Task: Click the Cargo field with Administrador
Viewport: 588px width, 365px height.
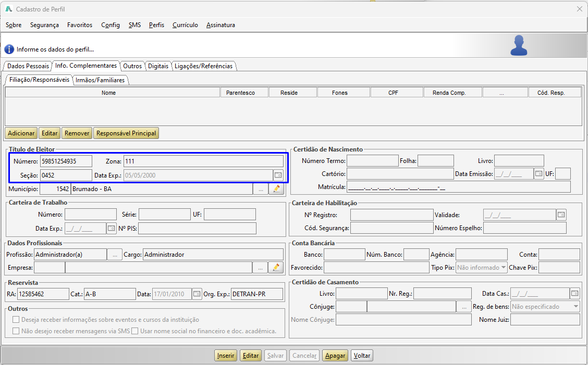Action: click(213, 255)
